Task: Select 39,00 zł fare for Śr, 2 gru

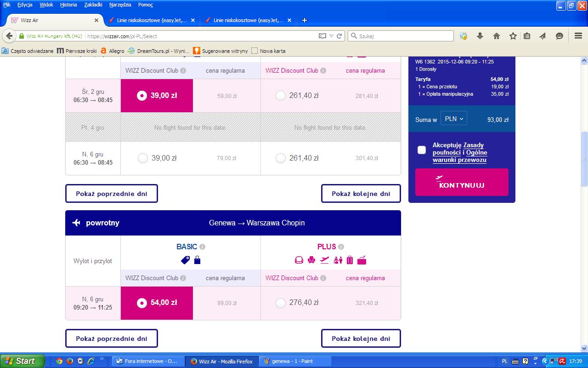Action: [x=157, y=96]
